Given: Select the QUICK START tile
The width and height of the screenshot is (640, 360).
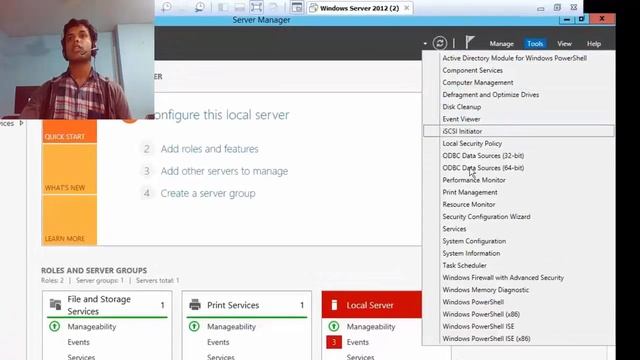Looking at the screenshot, I should pos(69,131).
